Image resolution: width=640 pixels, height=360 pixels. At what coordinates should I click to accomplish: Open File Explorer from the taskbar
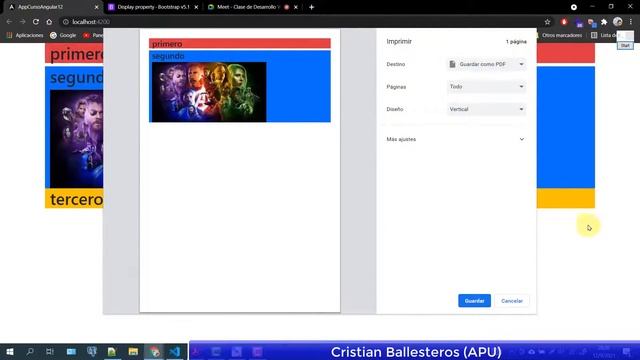[x=133, y=351]
